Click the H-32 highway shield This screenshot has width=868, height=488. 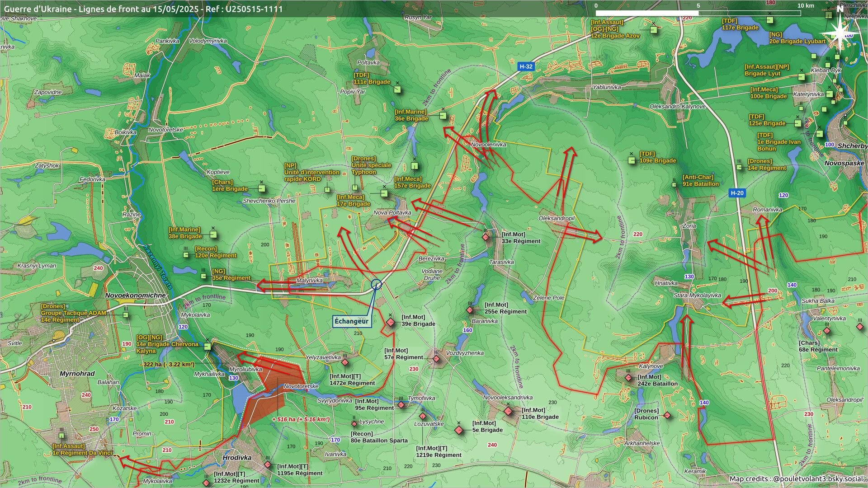coord(526,66)
